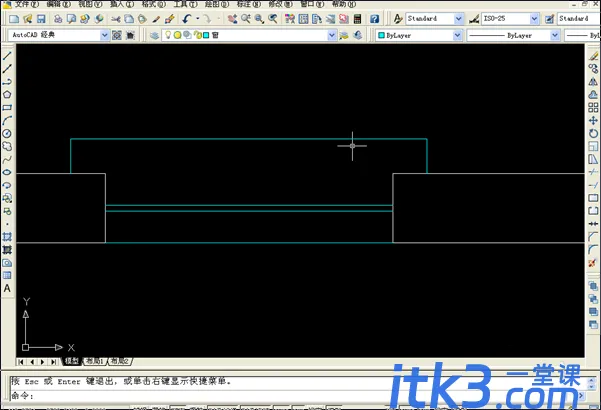Select the Spline tool
The image size is (601, 410).
coord(7,159)
